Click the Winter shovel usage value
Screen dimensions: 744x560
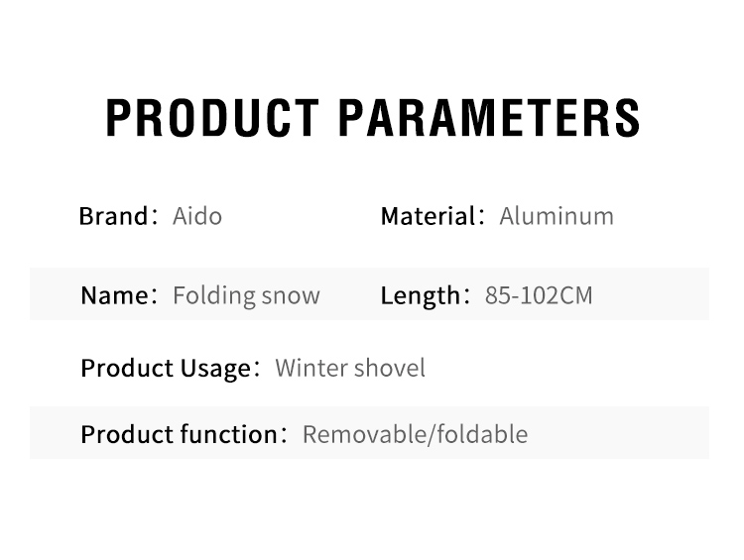click(350, 368)
